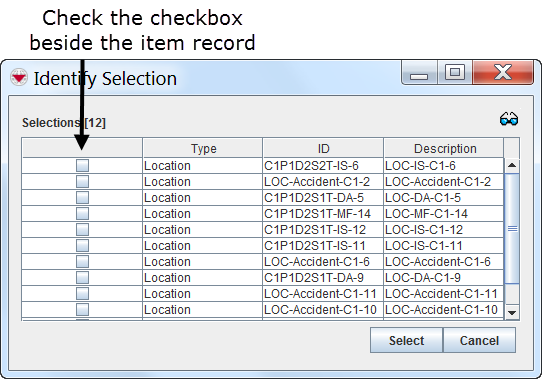Click the vertical scrollbar thumb

[x=512, y=229]
